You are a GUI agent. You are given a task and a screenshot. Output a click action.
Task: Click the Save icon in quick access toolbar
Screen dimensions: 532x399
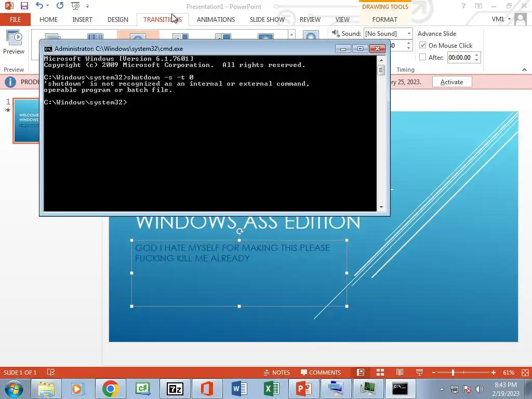pos(24,6)
